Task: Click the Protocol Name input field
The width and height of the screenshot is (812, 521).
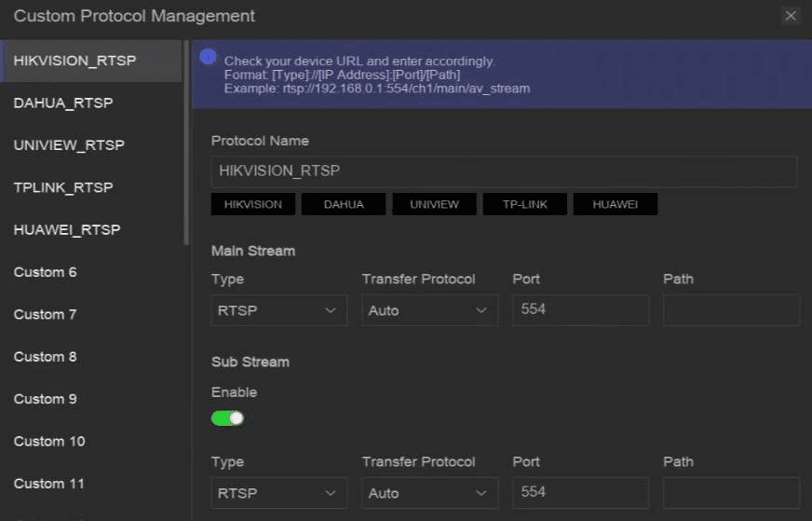Action: 505,171
